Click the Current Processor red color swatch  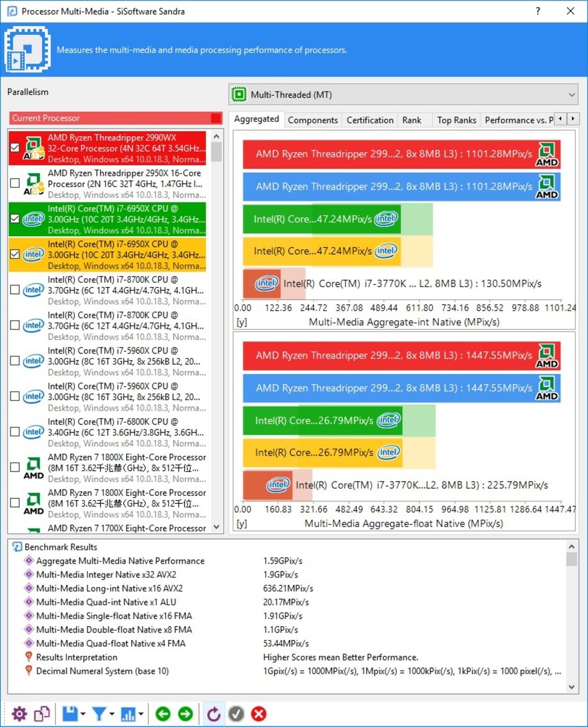point(216,118)
